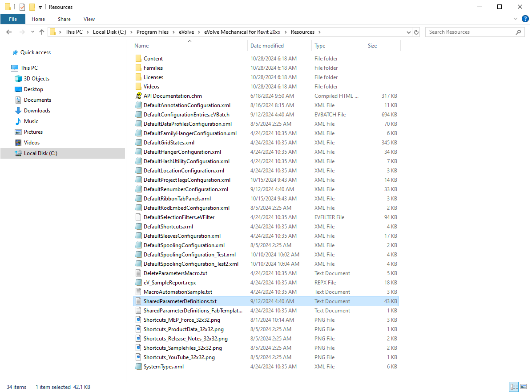The image size is (532, 392).
Task: Click the Properties quick access toolbar icon
Action: [x=22, y=7]
